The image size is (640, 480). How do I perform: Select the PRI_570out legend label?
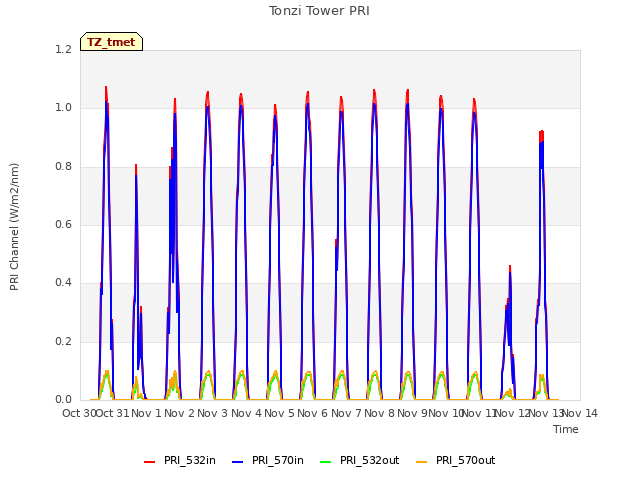point(466,460)
